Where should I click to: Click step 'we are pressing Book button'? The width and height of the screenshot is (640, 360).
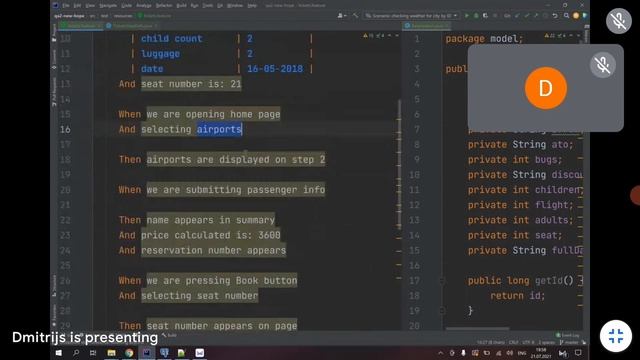pyautogui.click(x=222, y=280)
